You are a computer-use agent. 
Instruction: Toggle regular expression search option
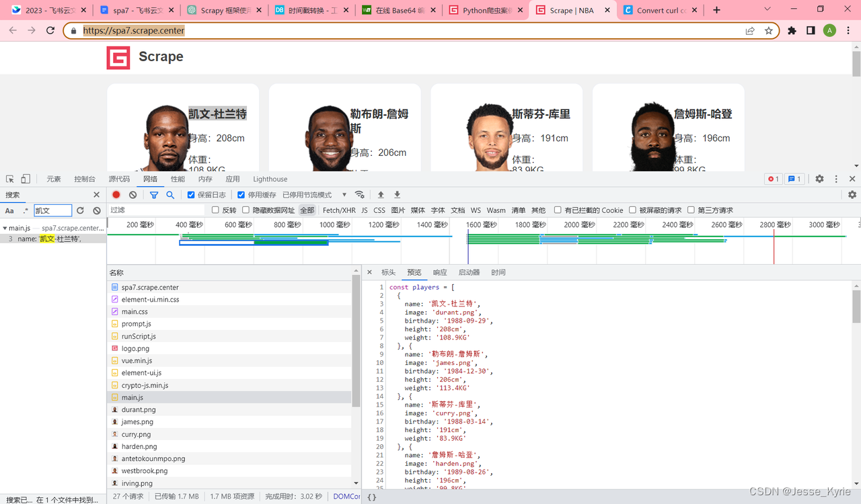[26, 210]
